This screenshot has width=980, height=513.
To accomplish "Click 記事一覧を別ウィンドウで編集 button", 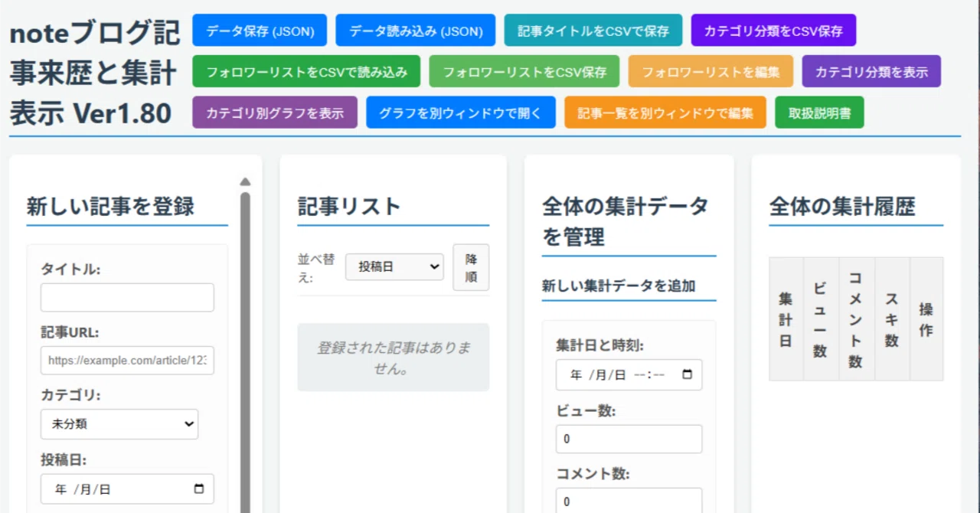I will 665,112.
